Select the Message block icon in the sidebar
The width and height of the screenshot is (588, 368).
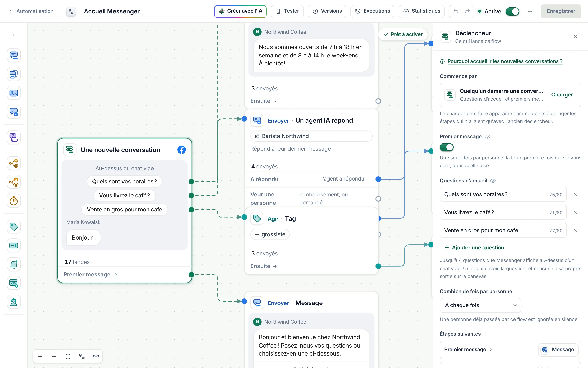click(14, 55)
